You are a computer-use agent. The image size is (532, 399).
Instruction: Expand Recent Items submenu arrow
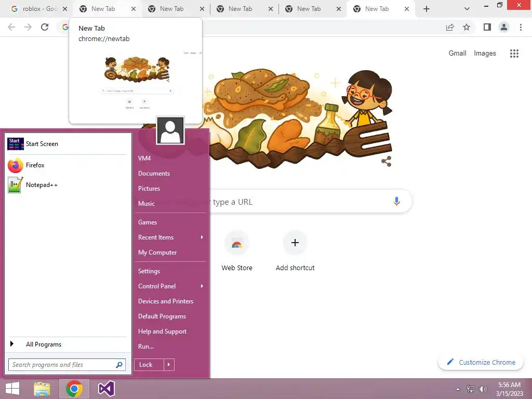tap(202, 237)
